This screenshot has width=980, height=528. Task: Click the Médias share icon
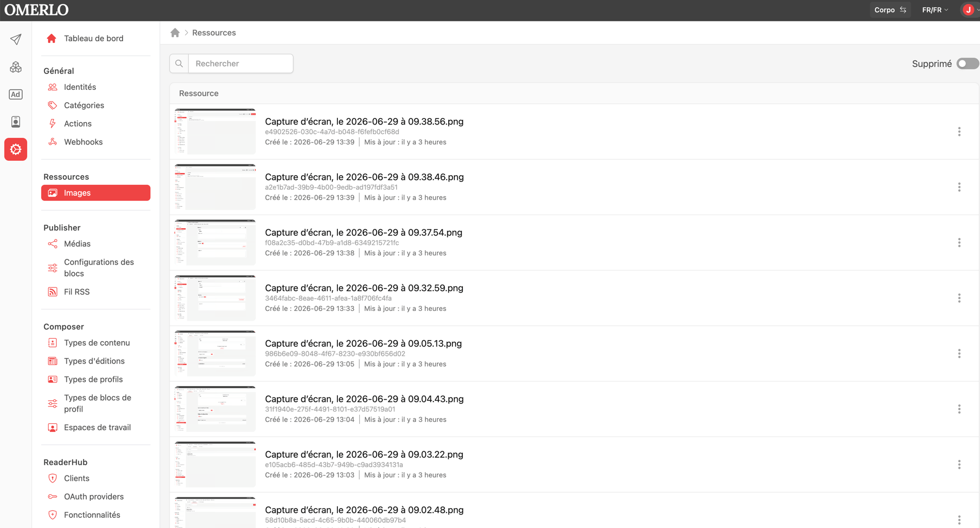[x=53, y=244]
